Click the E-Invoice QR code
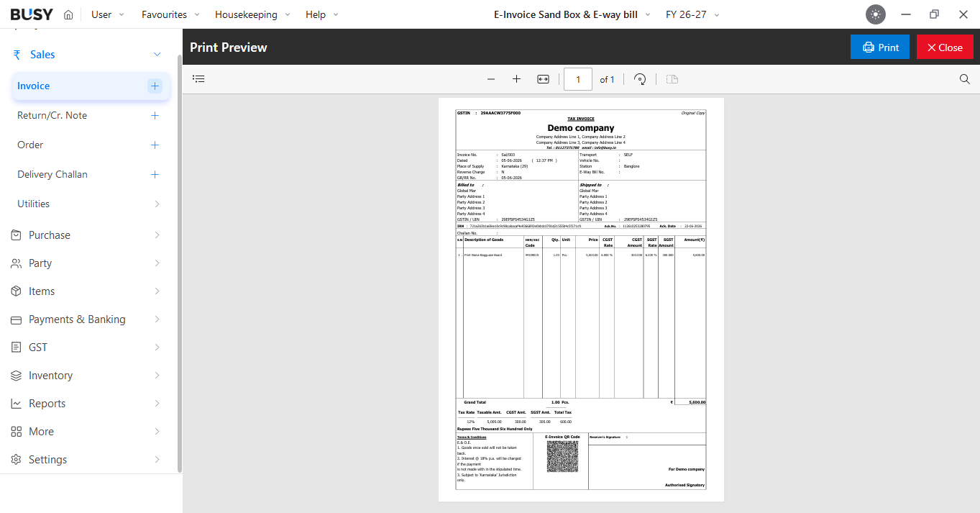 562,456
